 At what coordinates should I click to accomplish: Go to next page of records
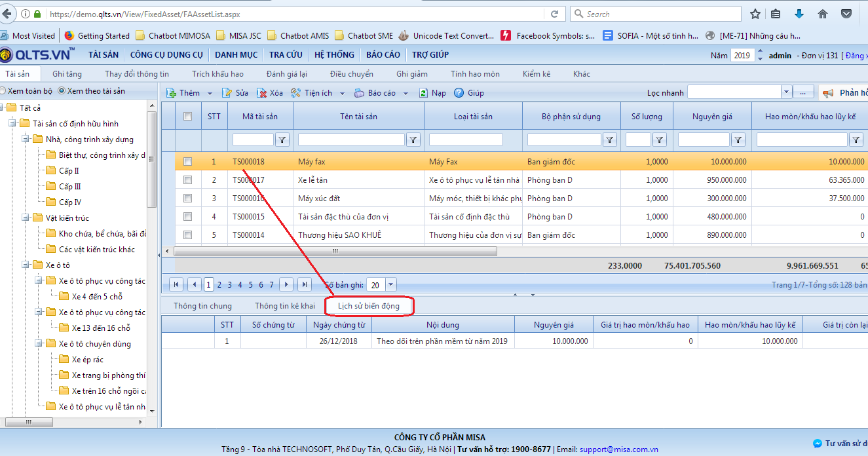tap(286, 284)
